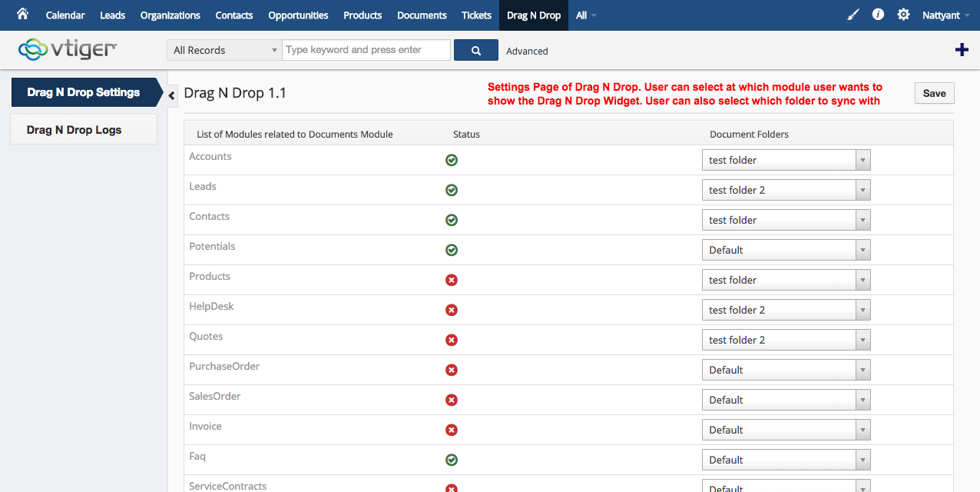
Task: Open the Products menu item
Action: tap(363, 15)
